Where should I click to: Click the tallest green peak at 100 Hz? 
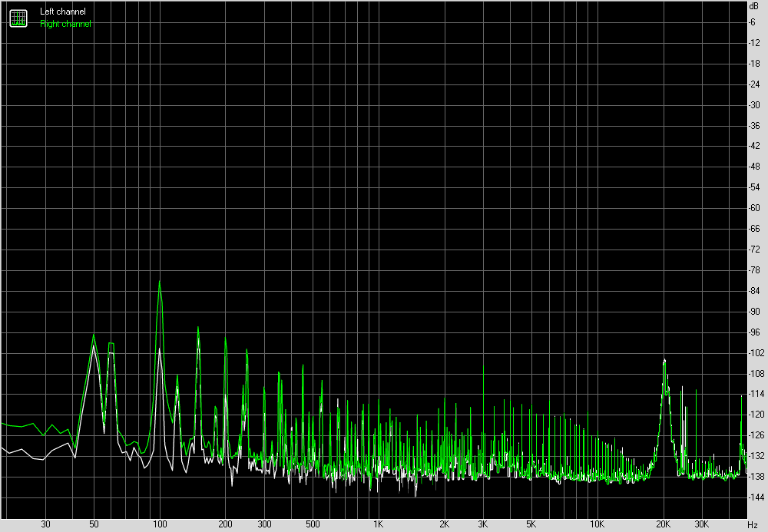pyautogui.click(x=160, y=282)
